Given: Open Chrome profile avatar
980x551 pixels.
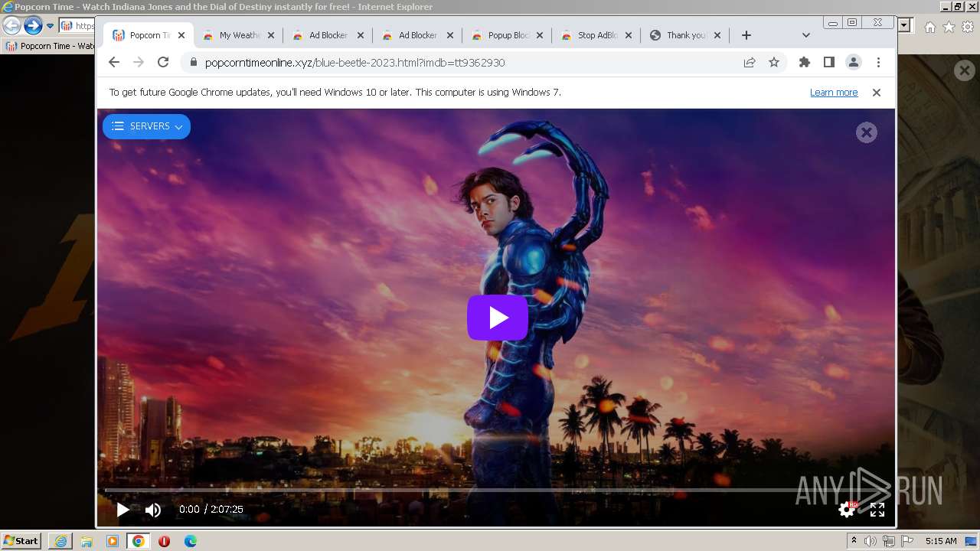Looking at the screenshot, I should (854, 63).
